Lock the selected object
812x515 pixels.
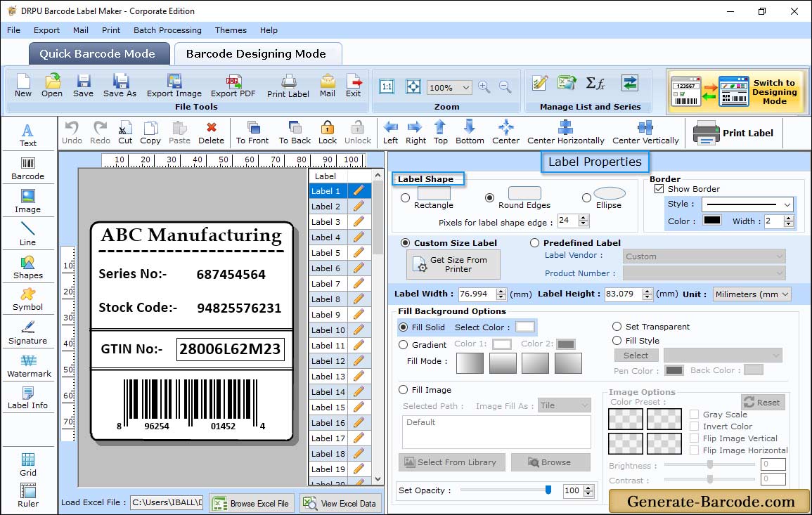click(328, 133)
